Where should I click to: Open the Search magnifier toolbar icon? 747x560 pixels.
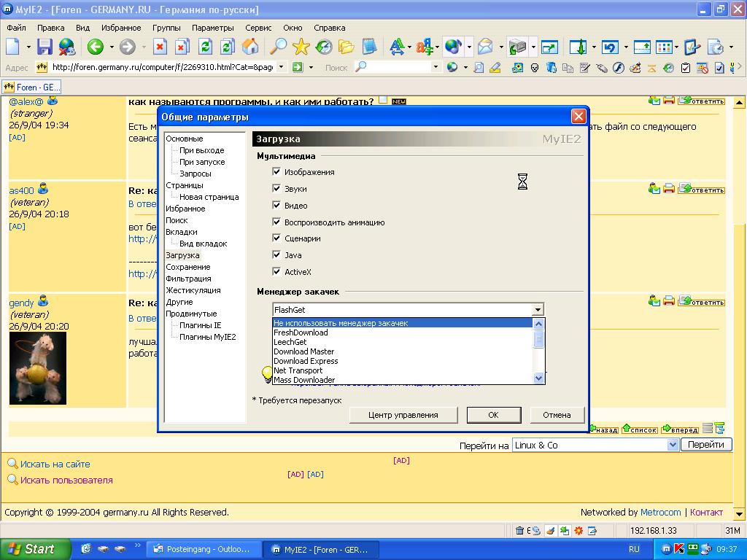[x=278, y=47]
